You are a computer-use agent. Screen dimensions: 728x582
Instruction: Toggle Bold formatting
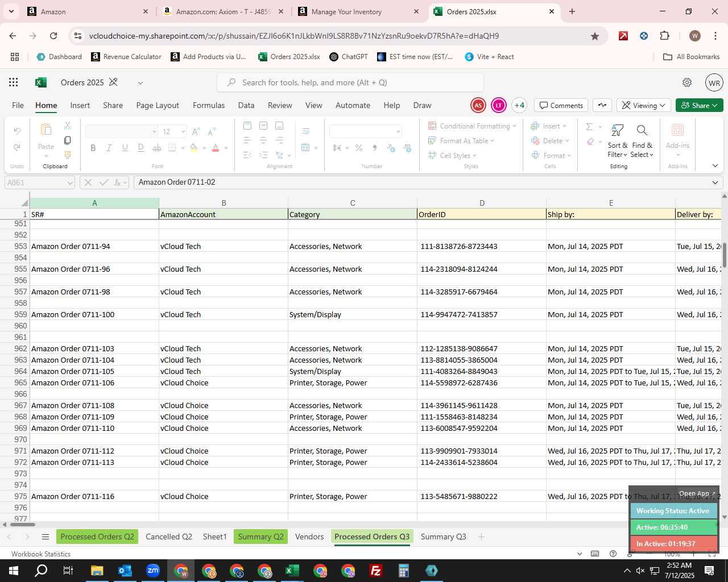click(x=93, y=148)
